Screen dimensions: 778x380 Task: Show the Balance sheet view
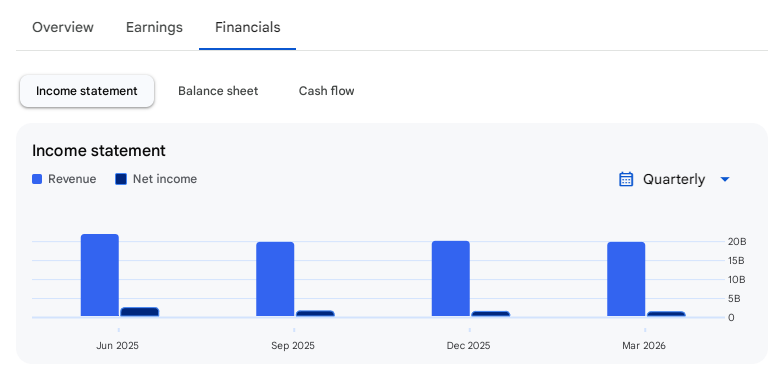pyautogui.click(x=218, y=91)
